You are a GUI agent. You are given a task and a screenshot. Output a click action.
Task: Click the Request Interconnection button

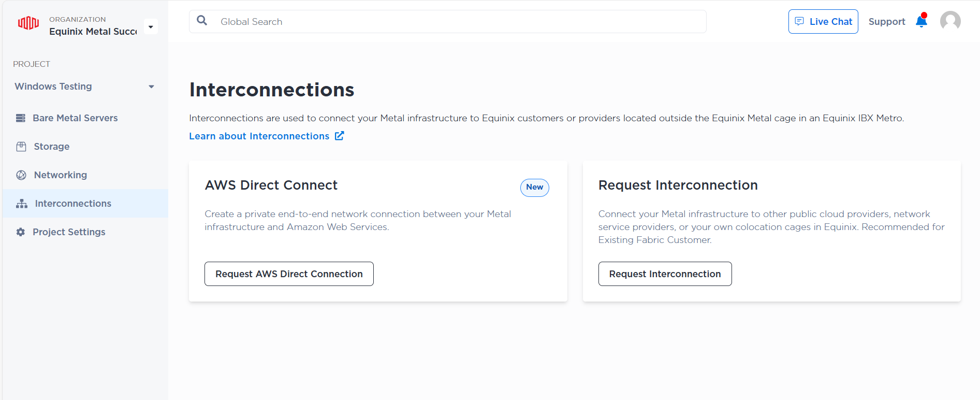coord(665,274)
